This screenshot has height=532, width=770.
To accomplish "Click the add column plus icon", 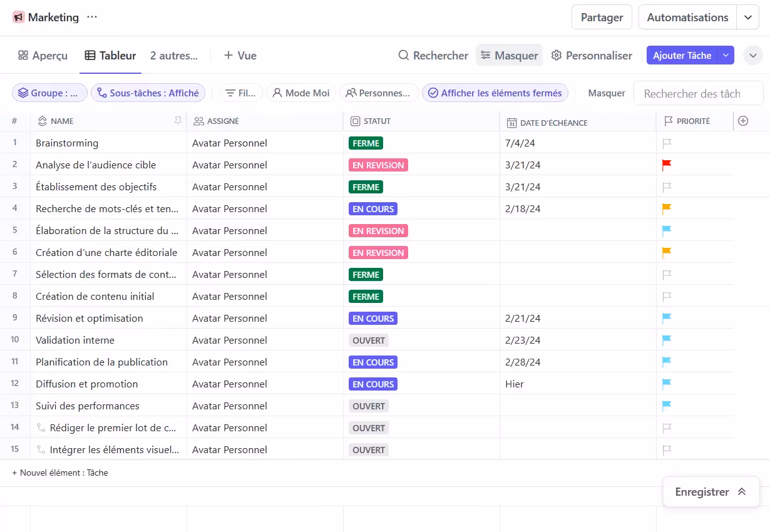I will (x=743, y=121).
